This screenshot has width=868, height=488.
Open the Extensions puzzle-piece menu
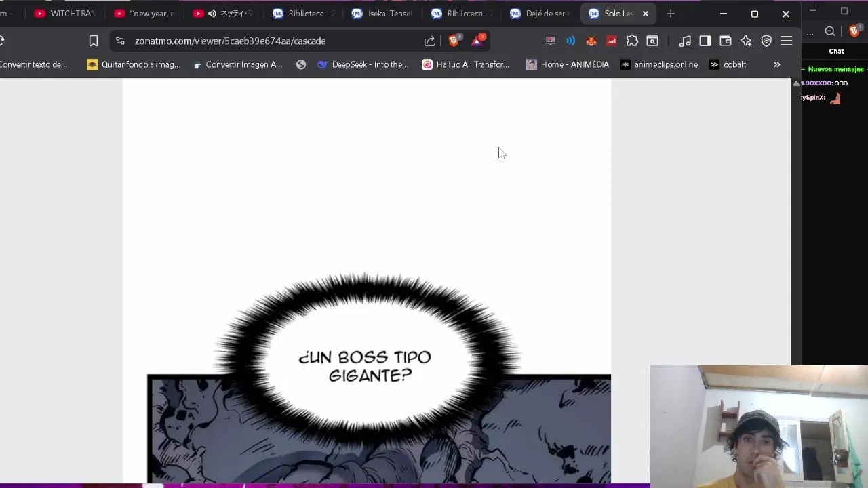pyautogui.click(x=632, y=41)
